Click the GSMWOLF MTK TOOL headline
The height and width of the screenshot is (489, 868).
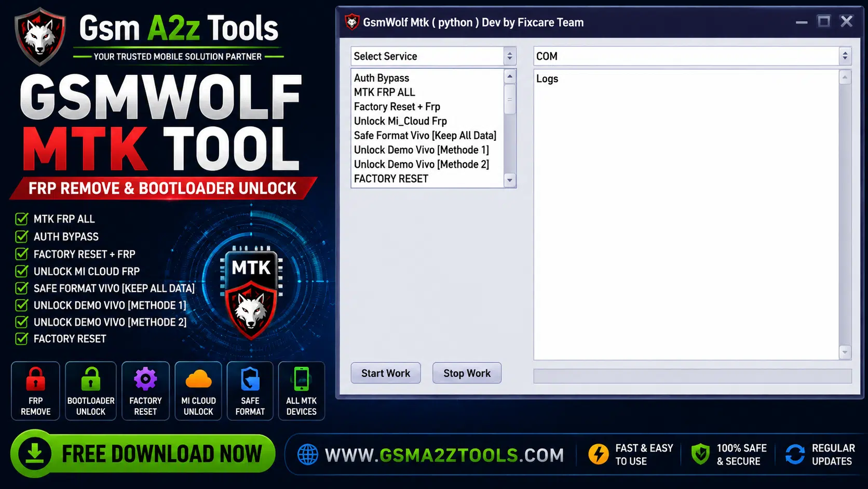coord(161,123)
